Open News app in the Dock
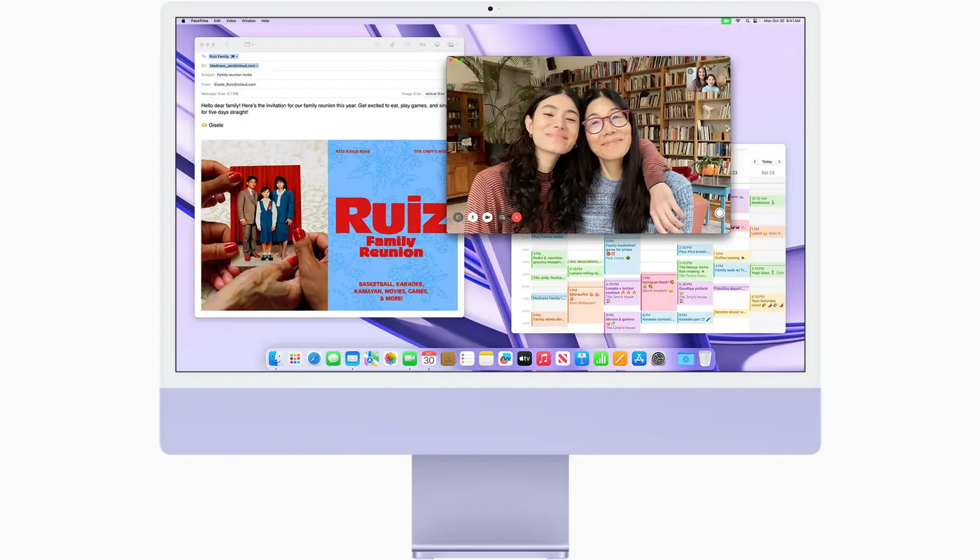This screenshot has height=560, width=980. click(x=563, y=358)
